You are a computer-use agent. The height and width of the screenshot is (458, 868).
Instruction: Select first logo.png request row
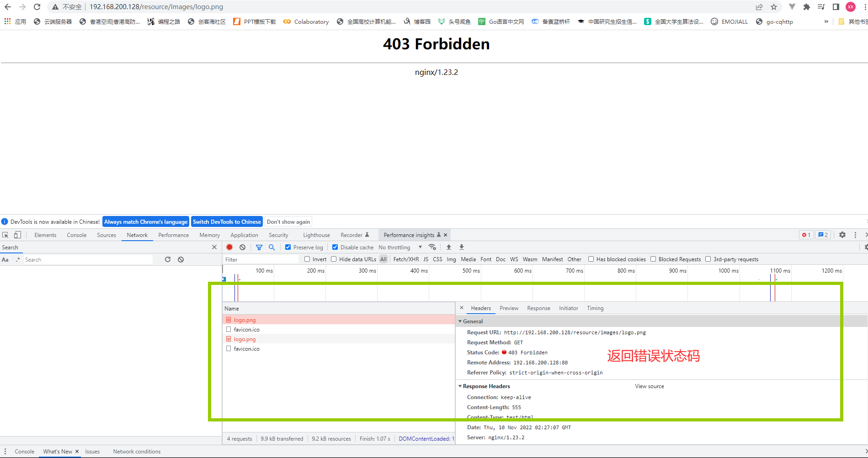click(339, 320)
